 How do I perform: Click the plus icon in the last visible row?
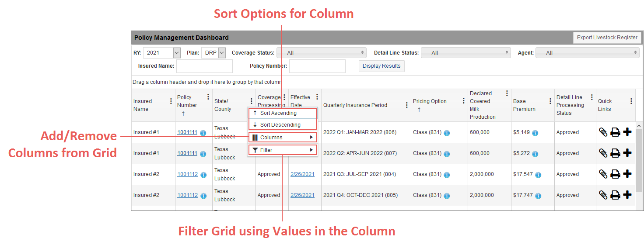click(627, 195)
